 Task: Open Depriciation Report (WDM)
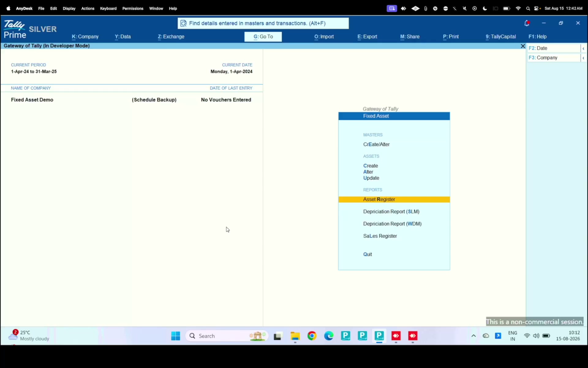[392, 224]
